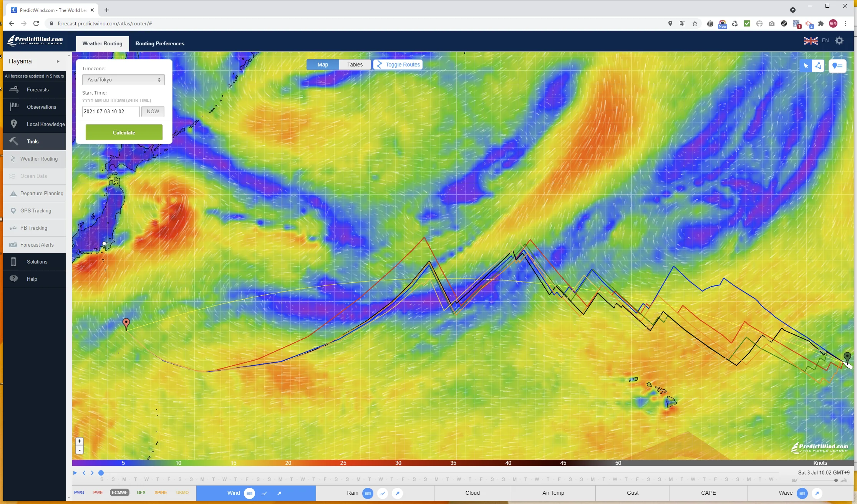The width and height of the screenshot is (857, 504).
Task: Show the CAPE forecast layer
Action: (x=708, y=493)
